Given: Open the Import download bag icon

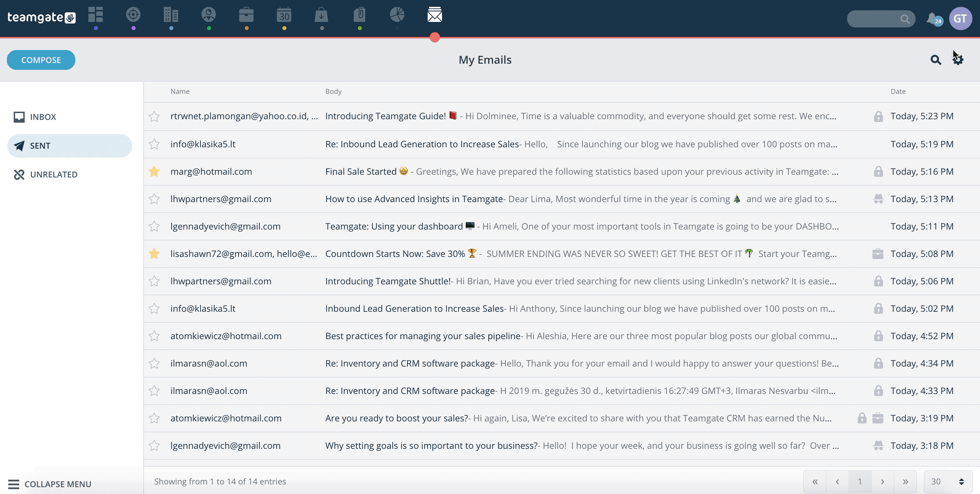Looking at the screenshot, I should click(x=321, y=15).
